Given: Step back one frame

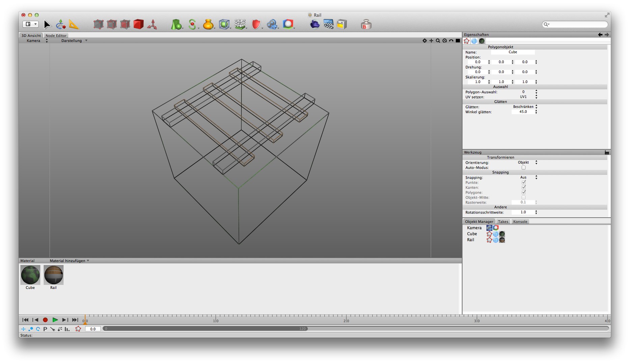Looking at the screenshot, I should pyautogui.click(x=35, y=320).
